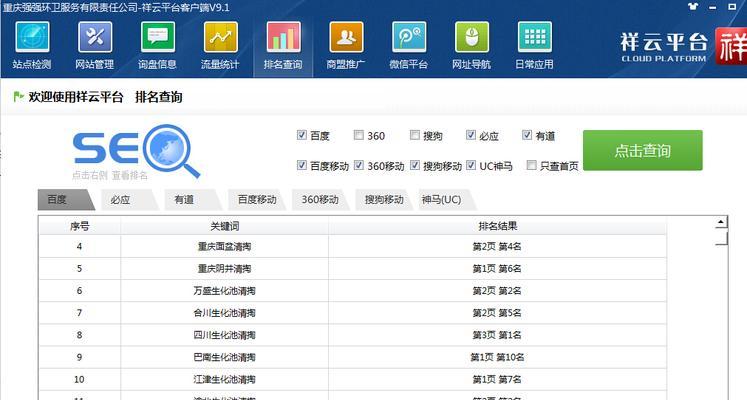
Task: Toggle the 必应 checkbox
Action: pyautogui.click(x=471, y=135)
